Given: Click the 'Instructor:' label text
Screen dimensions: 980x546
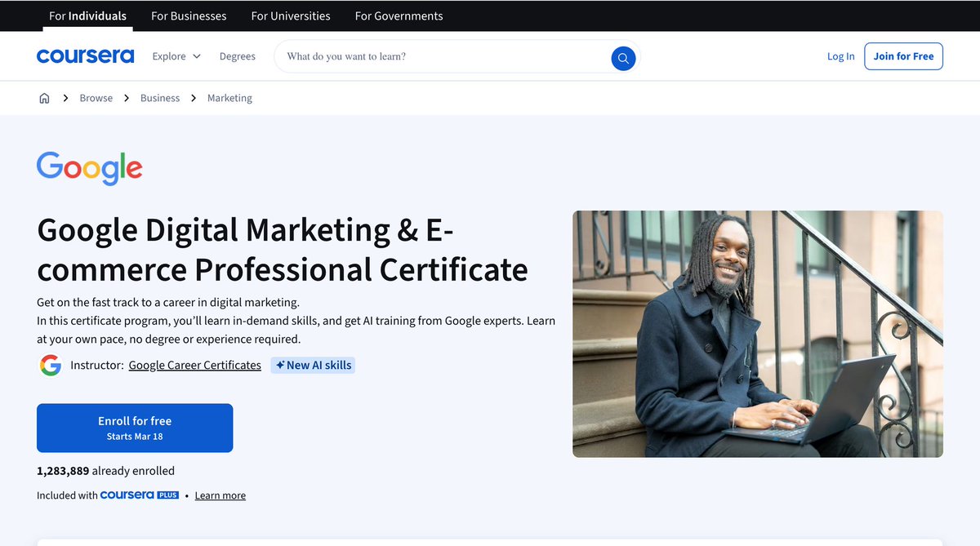Looking at the screenshot, I should click(x=97, y=365).
